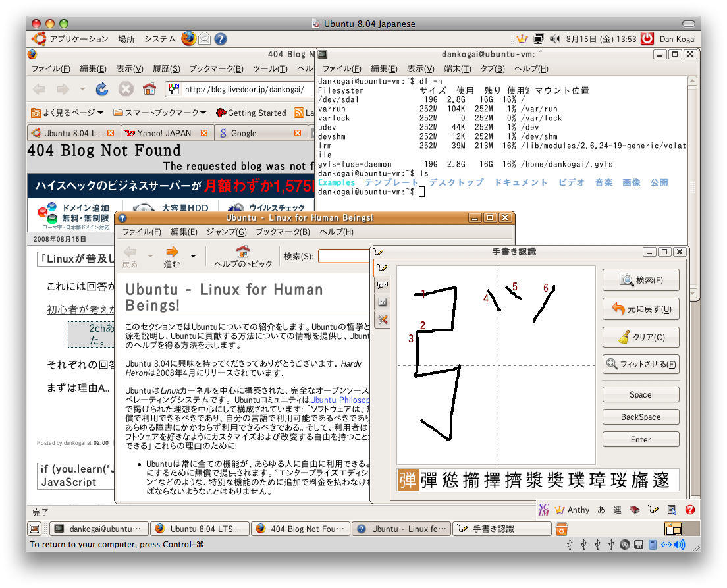
Task: Open the mail icon in top panel
Action: [204, 39]
